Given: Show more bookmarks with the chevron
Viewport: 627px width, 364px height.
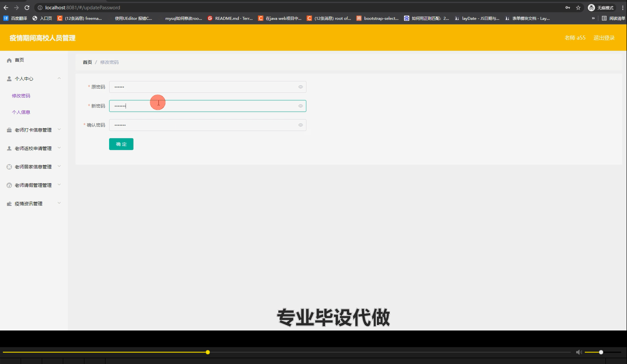Looking at the screenshot, I should pos(593,18).
